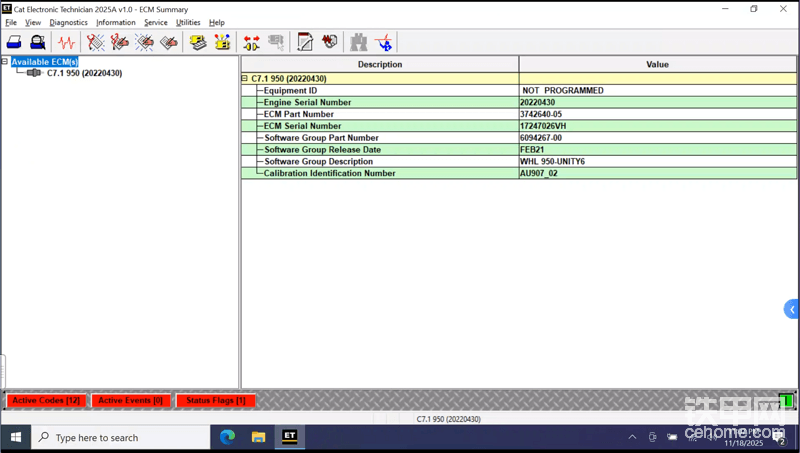Click the Active Codes [12] button
The height and width of the screenshot is (453, 800).
pyautogui.click(x=46, y=401)
